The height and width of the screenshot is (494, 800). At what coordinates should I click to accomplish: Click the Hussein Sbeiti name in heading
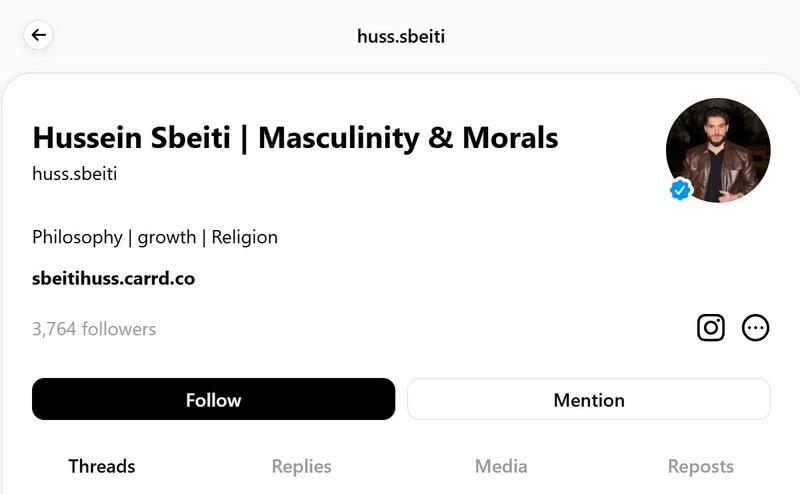pos(132,138)
